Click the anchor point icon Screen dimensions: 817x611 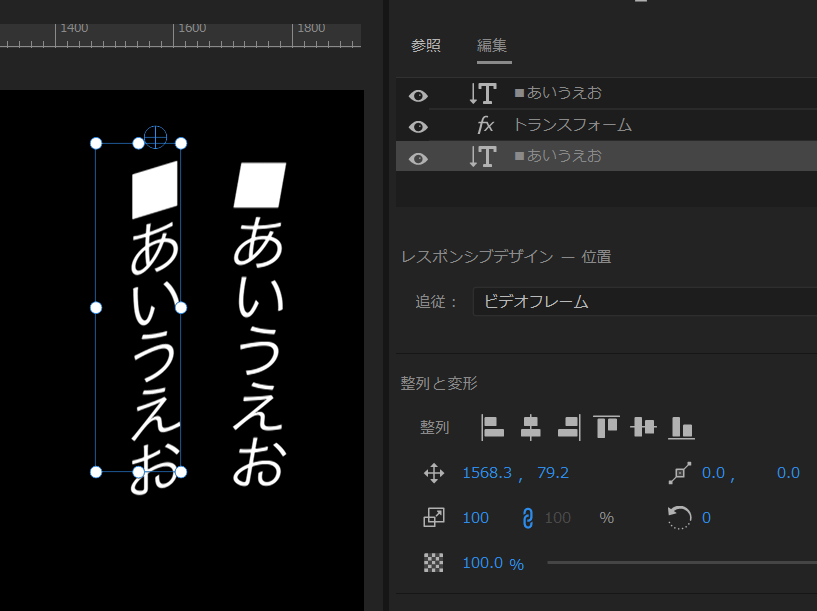pyautogui.click(x=679, y=473)
